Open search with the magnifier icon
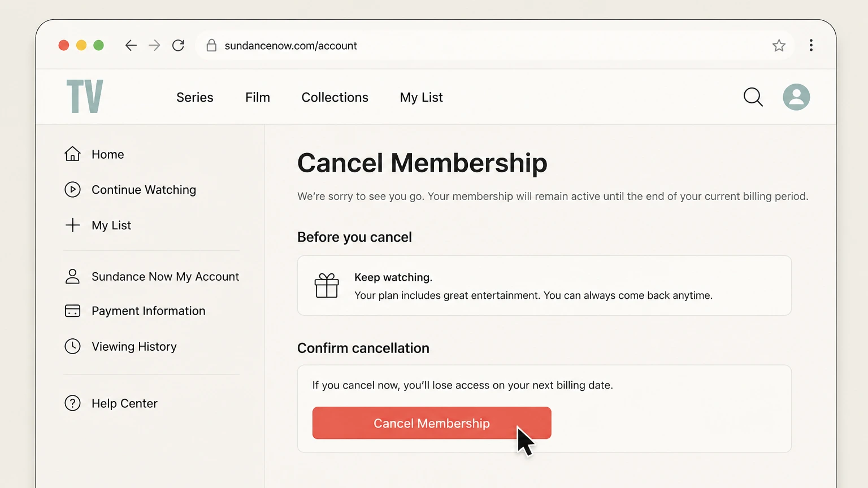This screenshot has height=488, width=868. tap(753, 97)
